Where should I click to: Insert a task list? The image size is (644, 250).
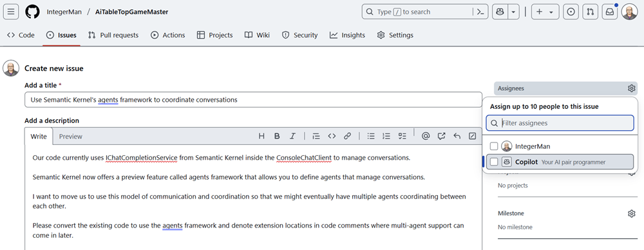402,136
